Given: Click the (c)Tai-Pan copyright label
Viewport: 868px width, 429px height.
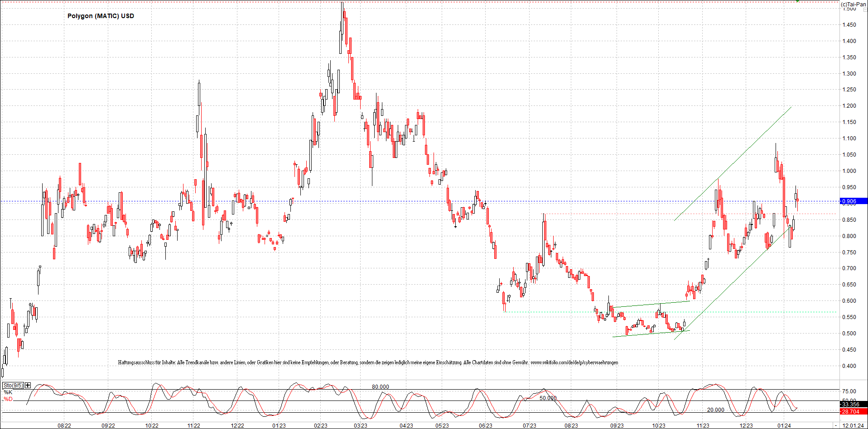Looking at the screenshot, I should [x=854, y=4].
